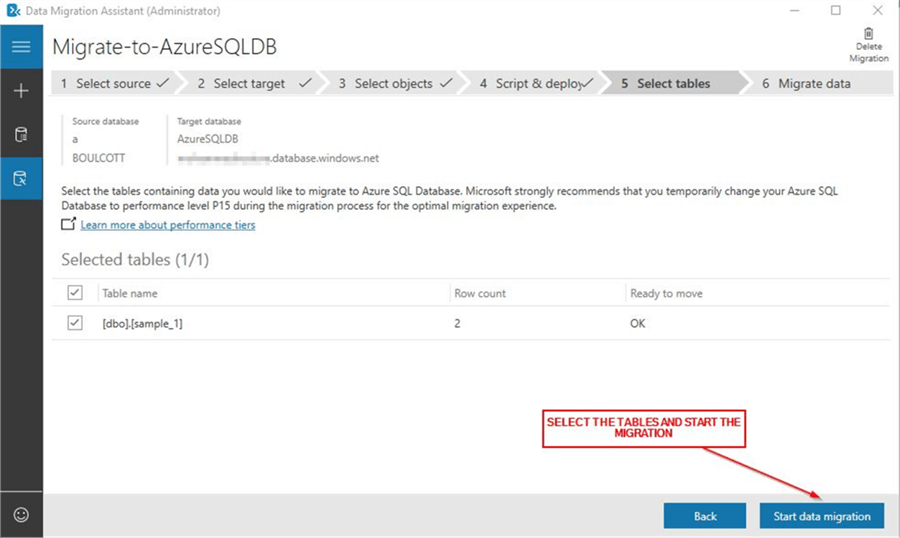The image size is (900, 538).
Task: Go to step 3 Select objects
Action: tap(393, 83)
